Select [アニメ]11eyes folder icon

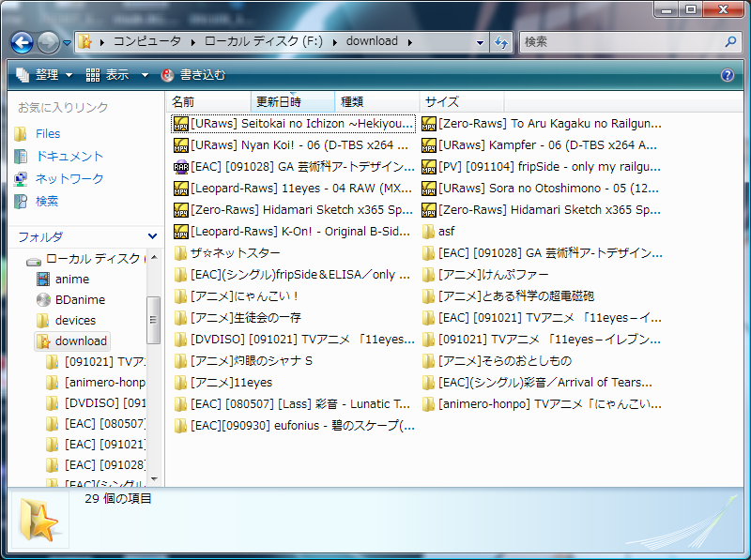(180, 383)
